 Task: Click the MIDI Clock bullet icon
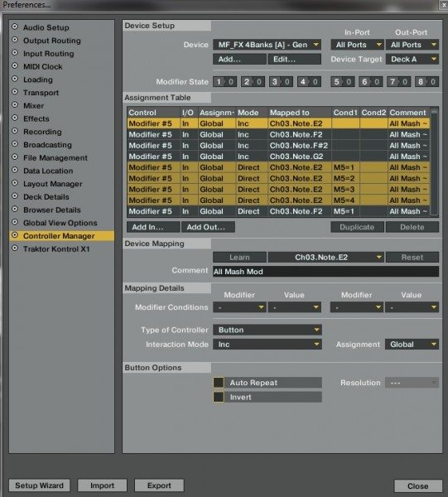(x=15, y=66)
